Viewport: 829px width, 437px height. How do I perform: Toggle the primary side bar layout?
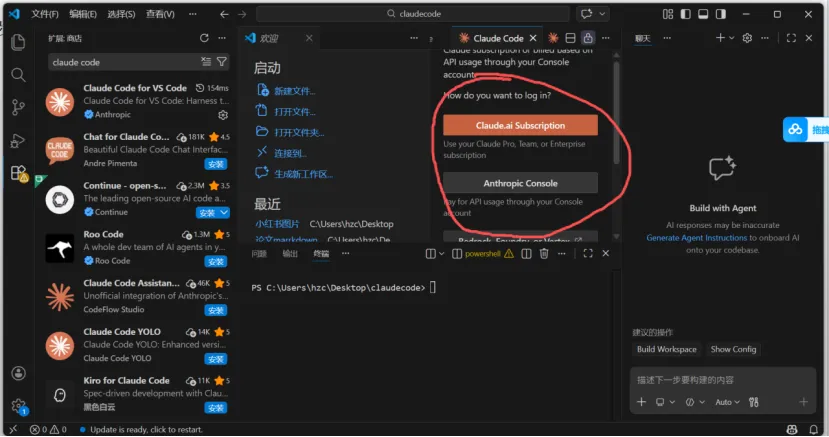[686, 14]
